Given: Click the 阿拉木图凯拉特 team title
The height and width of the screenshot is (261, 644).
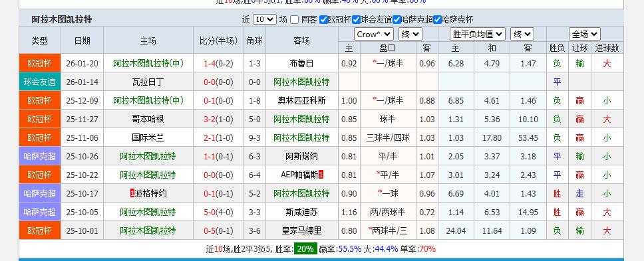Looking at the screenshot, I should click(x=62, y=19).
